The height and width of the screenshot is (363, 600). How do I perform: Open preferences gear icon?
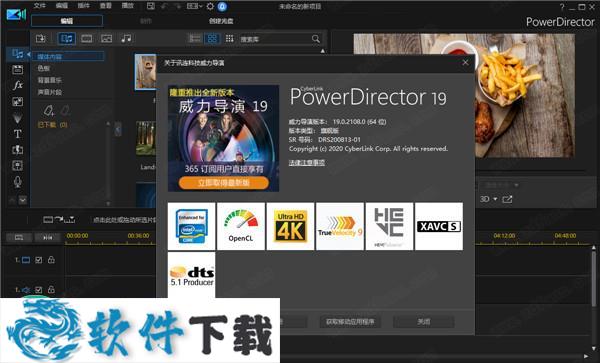pos(210,6)
